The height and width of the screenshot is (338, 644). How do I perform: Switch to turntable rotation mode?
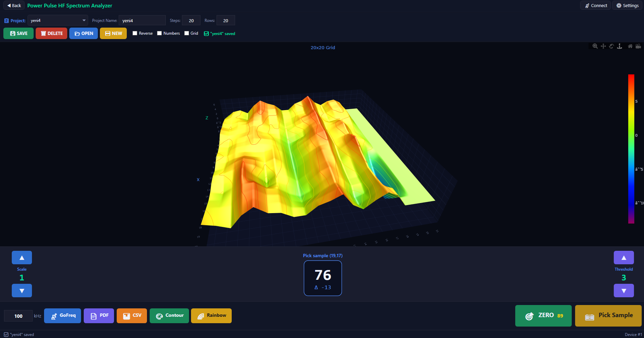619,46
